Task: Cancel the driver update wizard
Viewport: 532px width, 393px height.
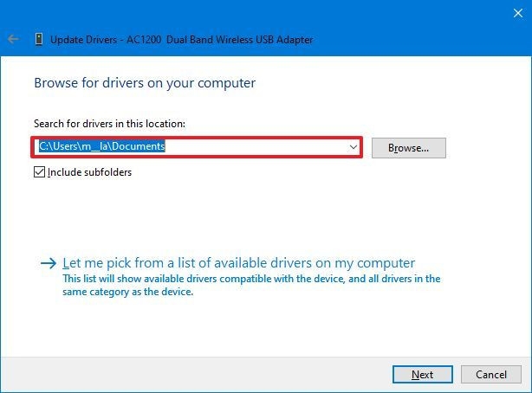Action: click(490, 375)
